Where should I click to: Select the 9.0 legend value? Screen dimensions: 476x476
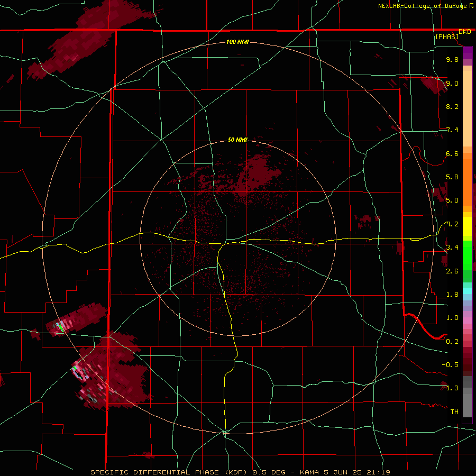pyautogui.click(x=452, y=83)
